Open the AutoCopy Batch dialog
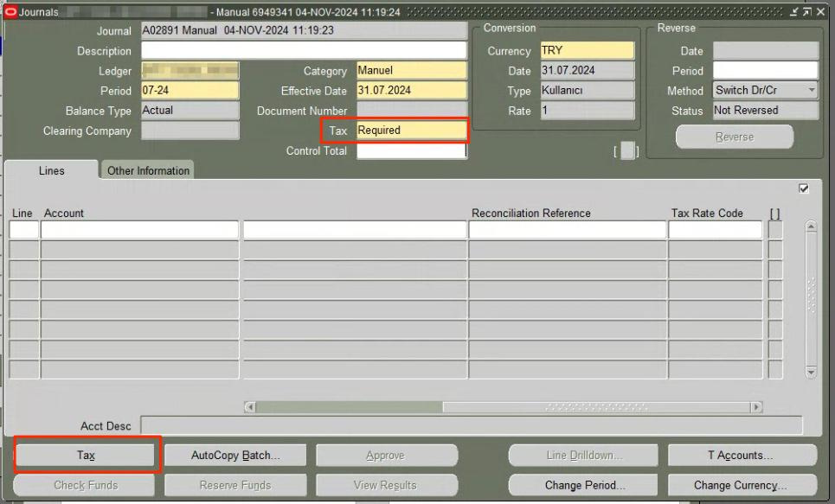 [234, 455]
